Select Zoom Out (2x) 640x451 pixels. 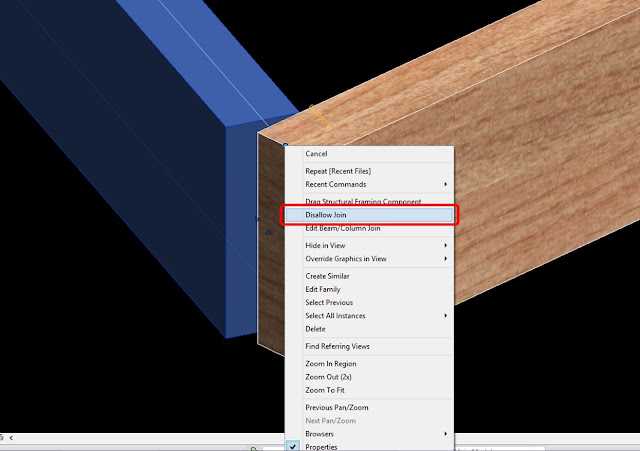click(328, 377)
